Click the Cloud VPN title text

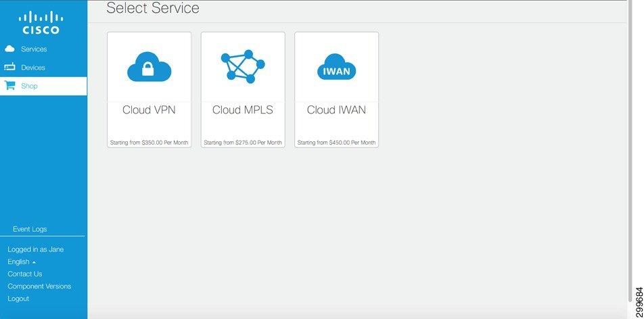pyautogui.click(x=149, y=110)
